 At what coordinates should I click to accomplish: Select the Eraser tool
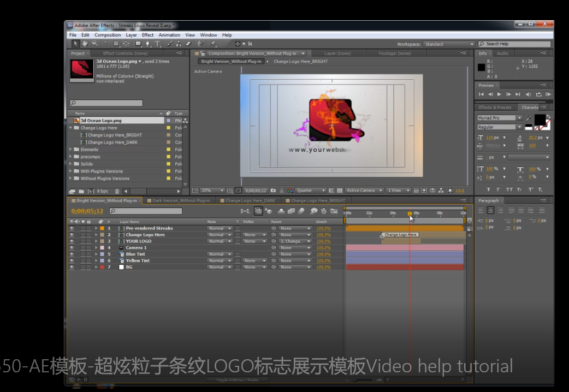pos(188,44)
